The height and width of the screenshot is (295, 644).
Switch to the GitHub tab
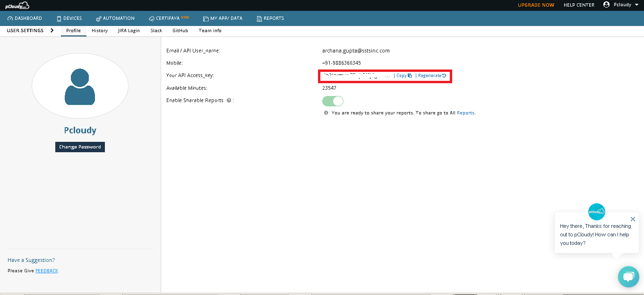click(x=180, y=31)
